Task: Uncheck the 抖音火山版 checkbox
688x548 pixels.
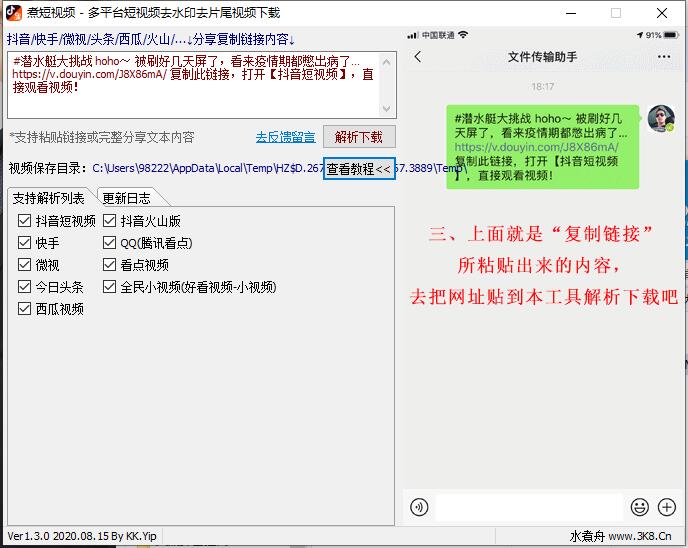Action: 109,221
